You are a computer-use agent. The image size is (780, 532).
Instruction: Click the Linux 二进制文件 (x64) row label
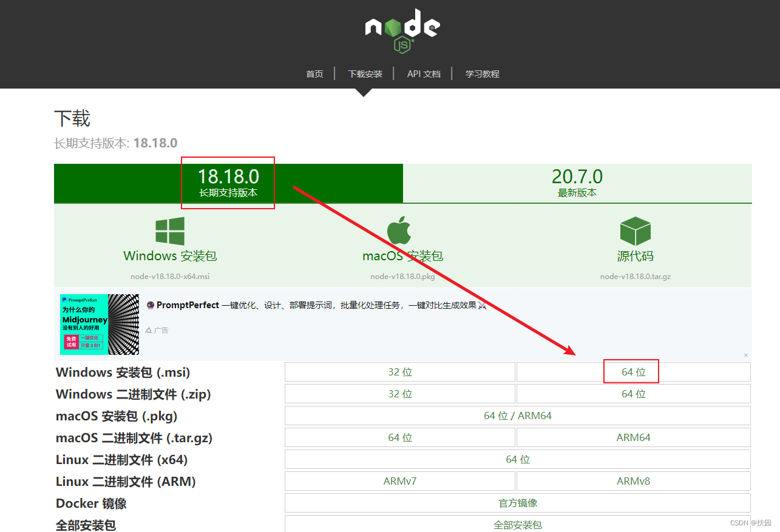(x=122, y=459)
